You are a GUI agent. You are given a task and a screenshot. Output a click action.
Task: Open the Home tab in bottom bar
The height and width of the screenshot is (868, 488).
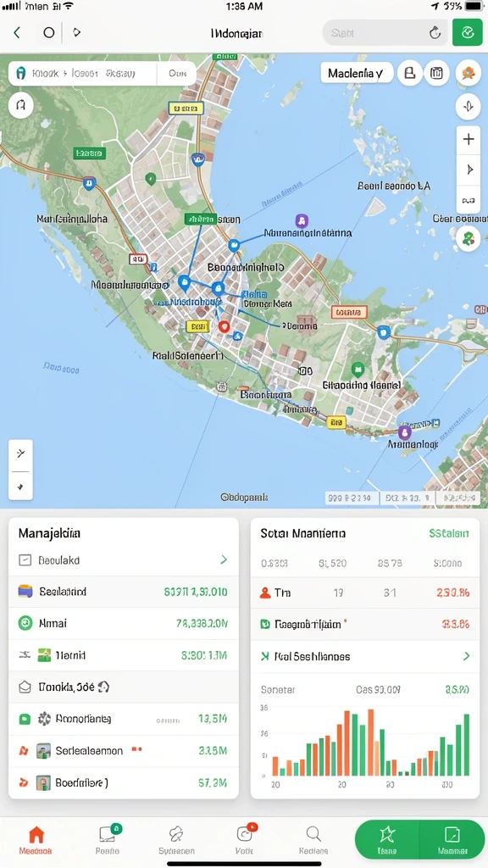pos(36,840)
